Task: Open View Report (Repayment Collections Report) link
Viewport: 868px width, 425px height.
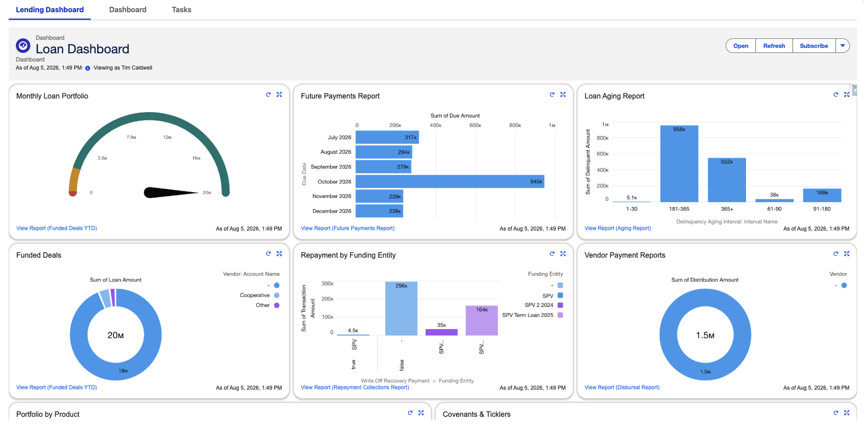Action: [x=355, y=388]
